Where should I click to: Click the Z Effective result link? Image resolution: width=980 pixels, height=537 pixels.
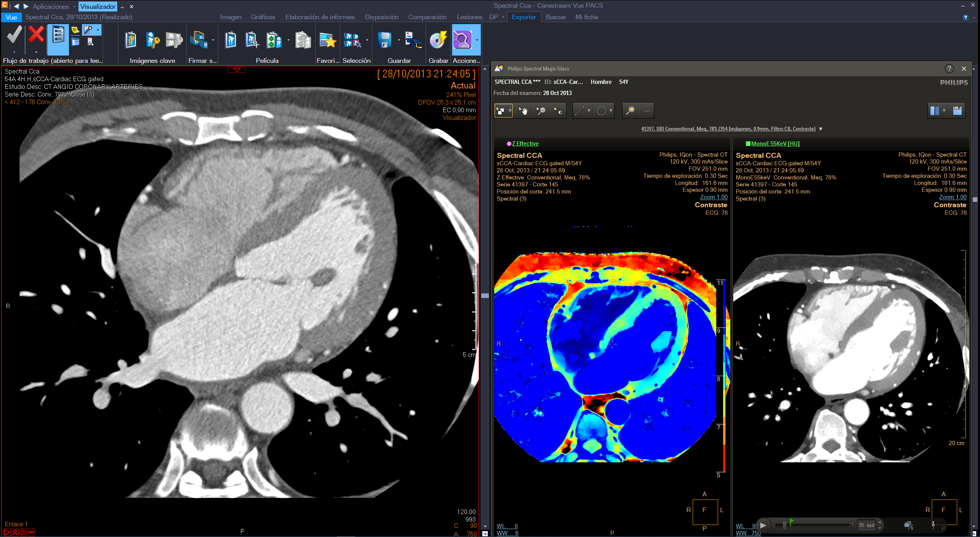click(525, 144)
